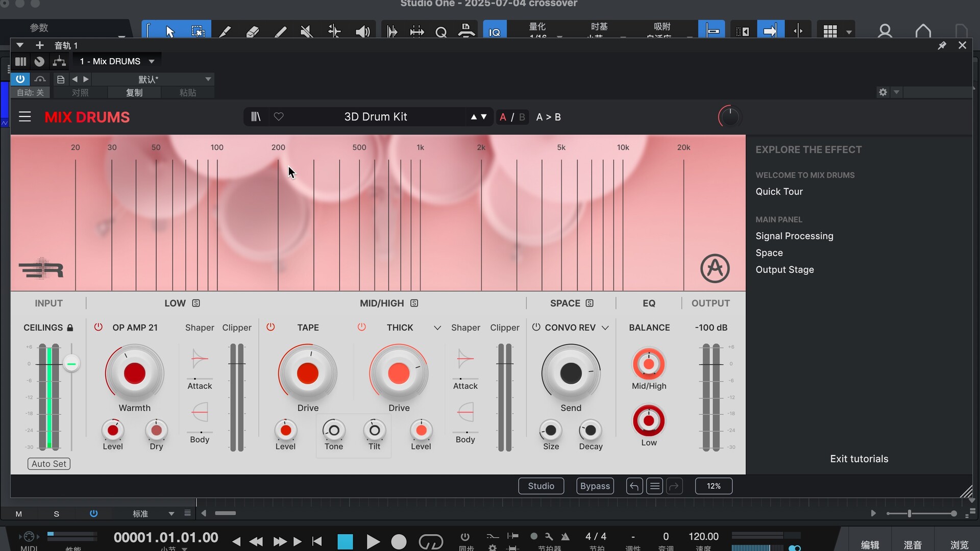The image size is (980, 551).
Task: Select the Arrow tool in toolbar
Action: 170,32
